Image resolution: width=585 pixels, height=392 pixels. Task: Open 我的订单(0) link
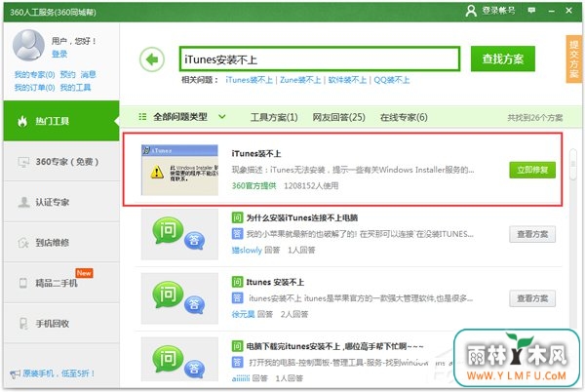[34, 88]
